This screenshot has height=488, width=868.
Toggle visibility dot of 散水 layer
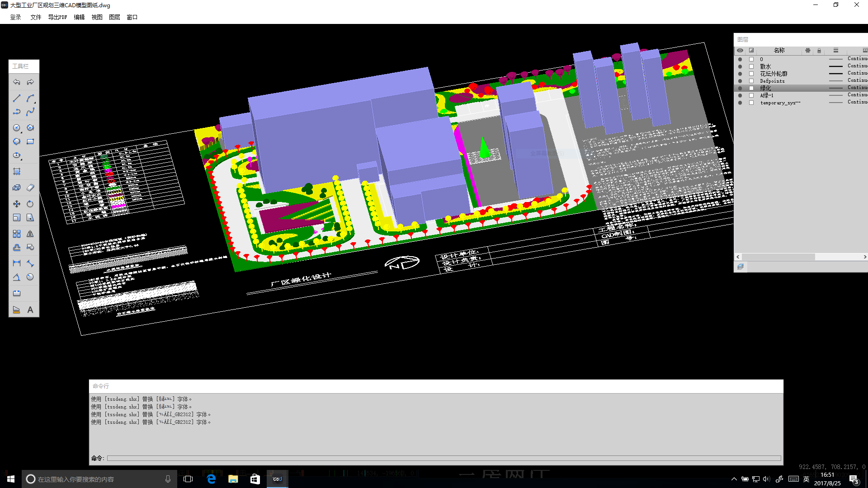tap(740, 66)
